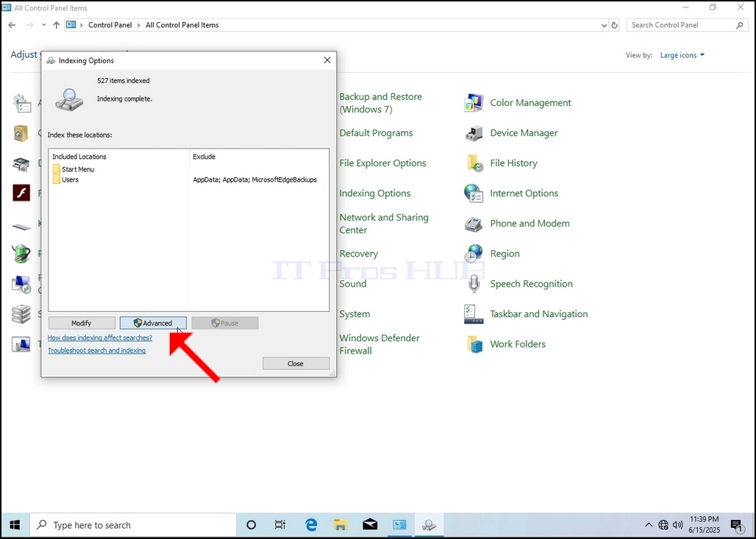Screen dimensions: 756x539
Task: Select 'AppData; AppData; MicrosoftEdgeBackups' exclude entry
Action: point(254,179)
